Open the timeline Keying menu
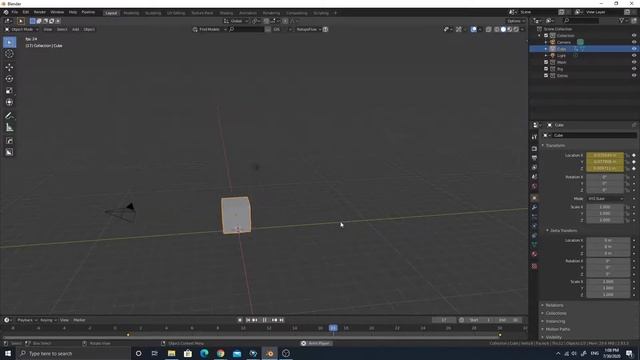Viewport: 640px width, 360px height. point(48,320)
